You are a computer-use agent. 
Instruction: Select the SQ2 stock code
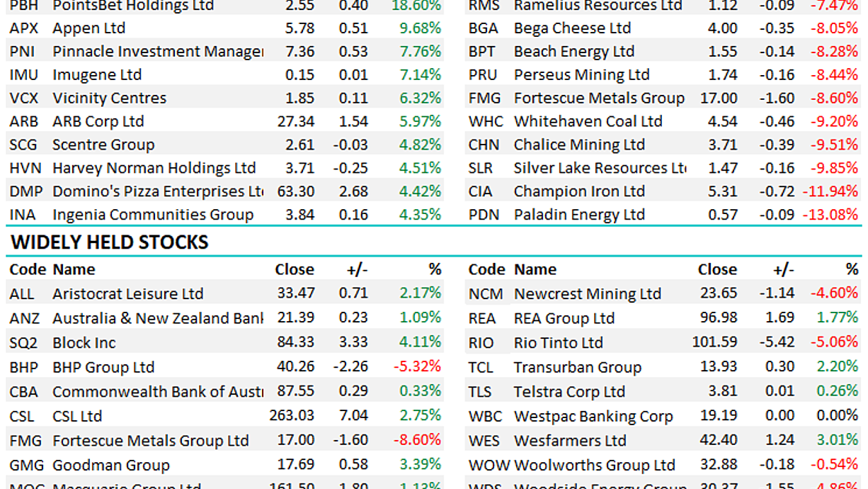pos(23,343)
